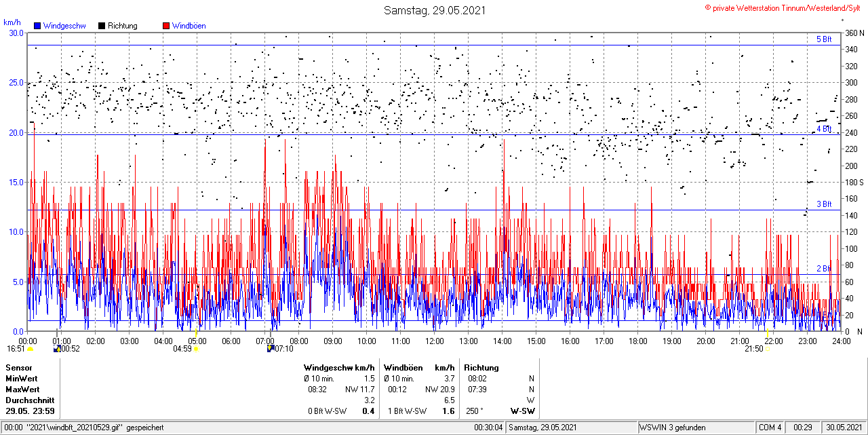868x435 pixels.
Task: Click the 'MaxWert' row header
Action: (x=22, y=390)
